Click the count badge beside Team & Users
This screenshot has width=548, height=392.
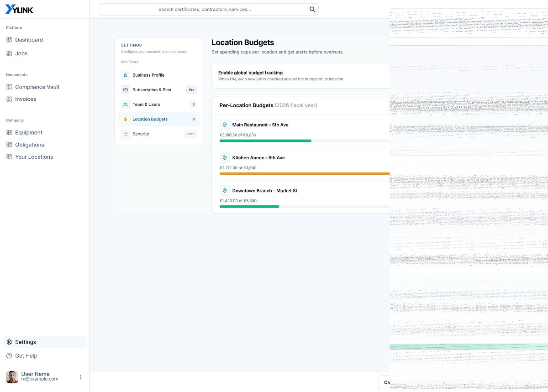194,105
